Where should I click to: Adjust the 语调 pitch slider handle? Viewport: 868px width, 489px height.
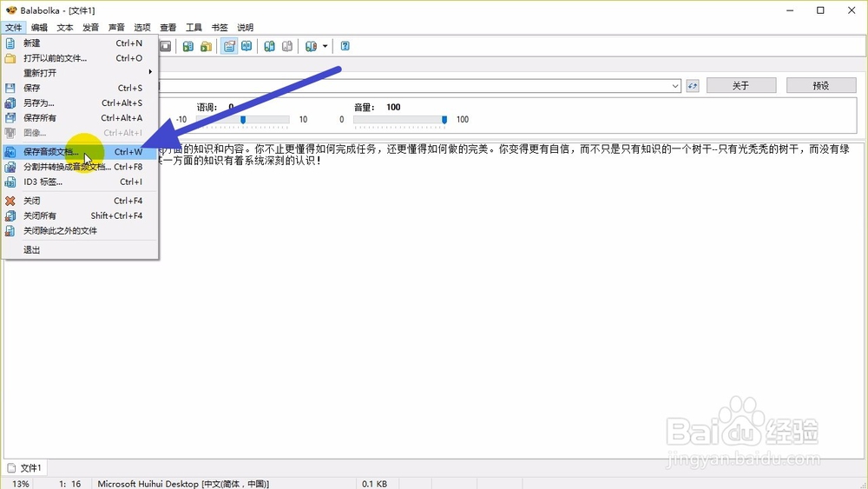[x=242, y=120]
